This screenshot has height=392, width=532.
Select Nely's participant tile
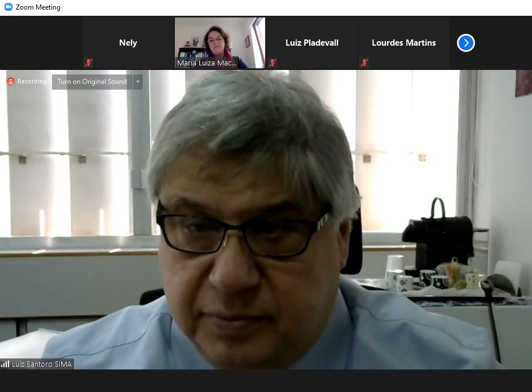pyautogui.click(x=128, y=43)
